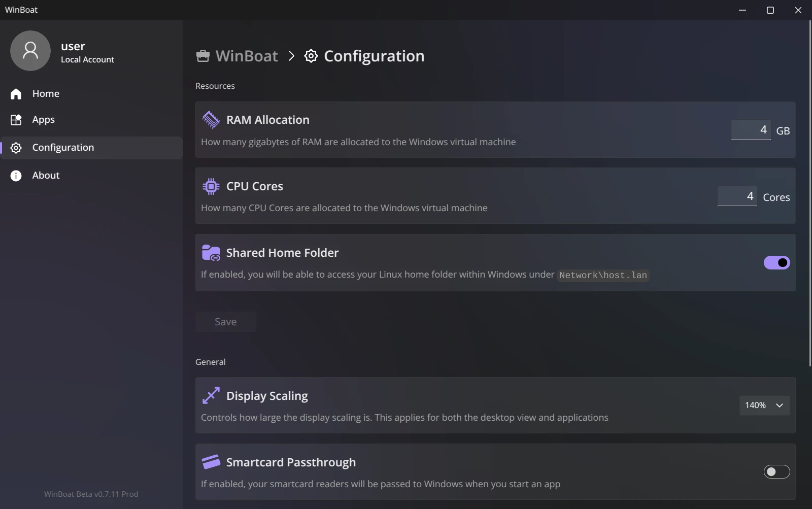Click the CPU Cores processor icon

[211, 186]
